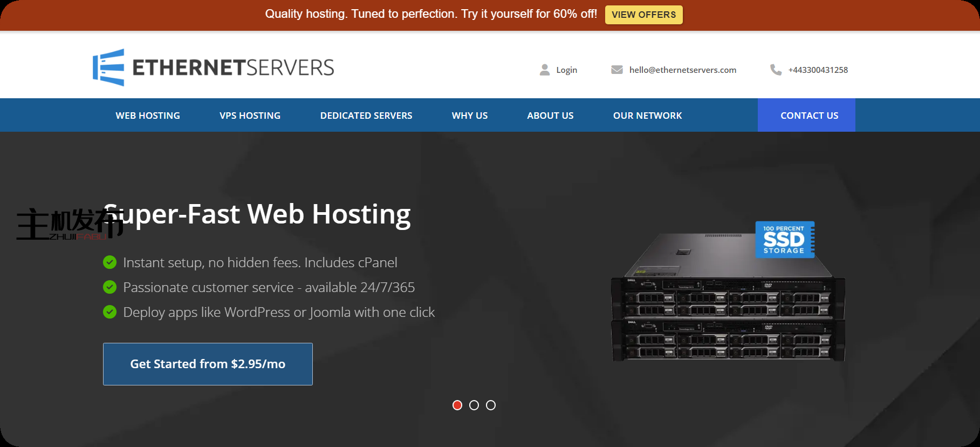Click the View Offers button in banner

click(x=643, y=15)
